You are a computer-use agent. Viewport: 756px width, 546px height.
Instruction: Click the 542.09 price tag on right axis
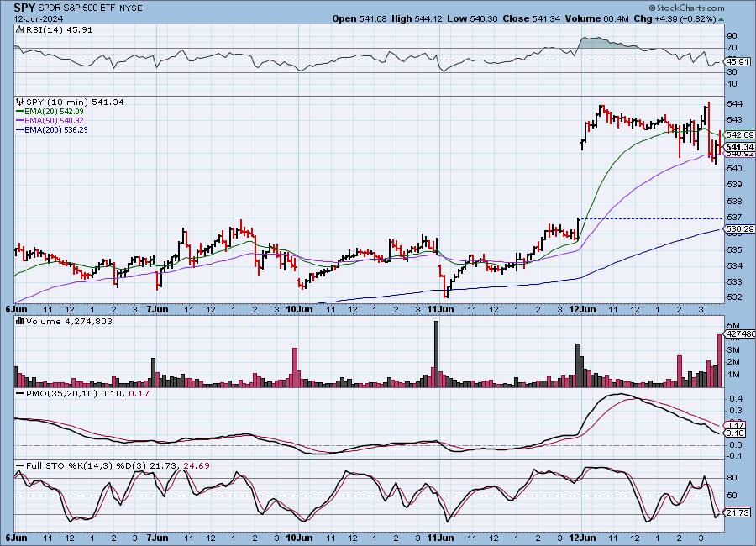coord(739,134)
